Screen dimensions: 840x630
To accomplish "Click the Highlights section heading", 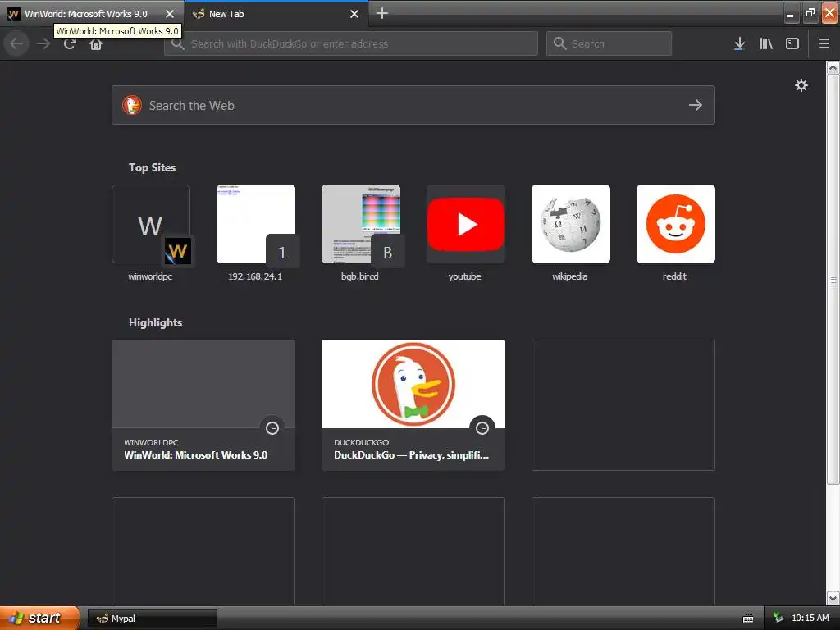I will tap(155, 322).
